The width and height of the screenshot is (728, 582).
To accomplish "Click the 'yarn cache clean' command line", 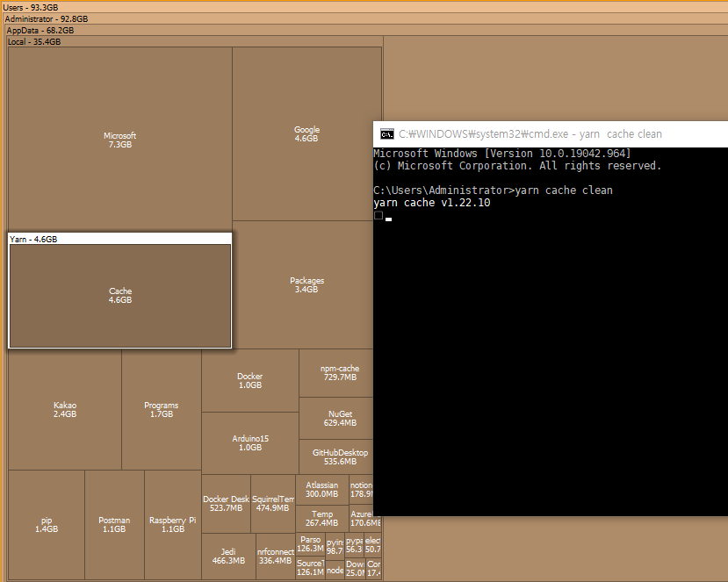I will click(493, 190).
